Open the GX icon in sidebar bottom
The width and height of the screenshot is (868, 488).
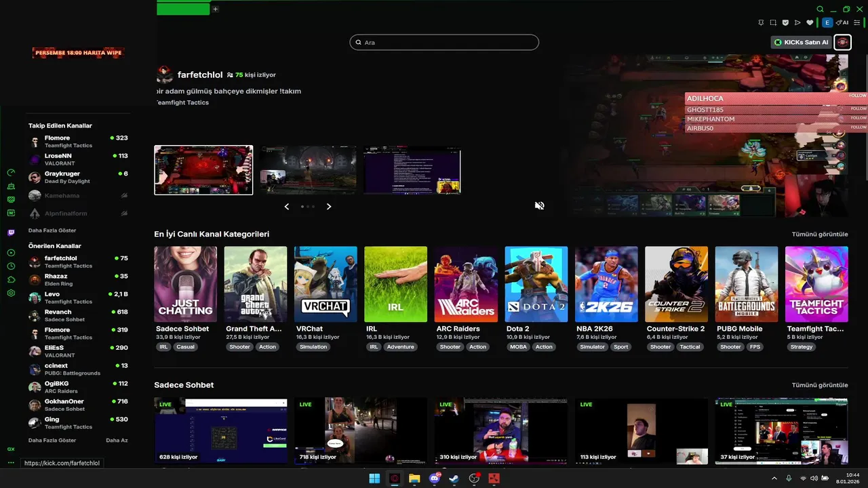pos(11,449)
